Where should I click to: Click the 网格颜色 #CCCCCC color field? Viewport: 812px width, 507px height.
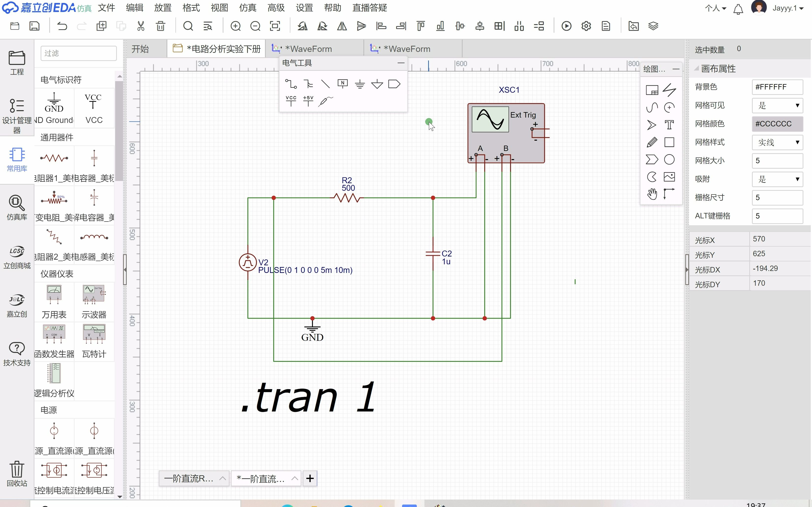777,124
